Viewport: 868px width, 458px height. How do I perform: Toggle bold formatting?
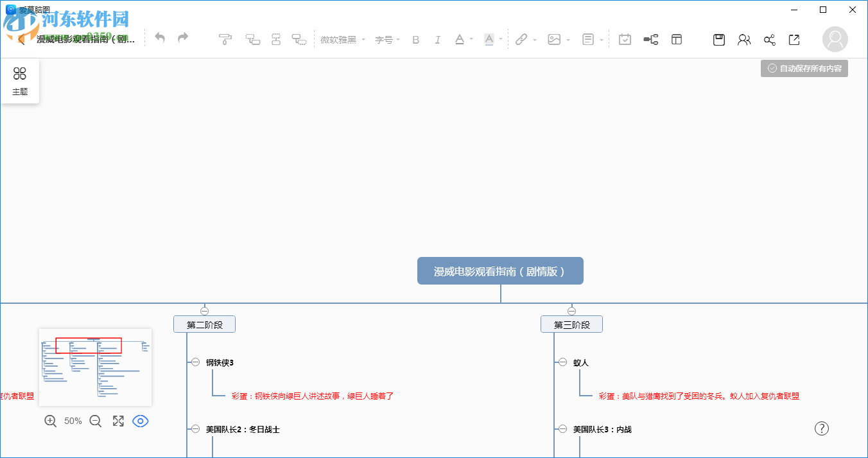[415, 40]
